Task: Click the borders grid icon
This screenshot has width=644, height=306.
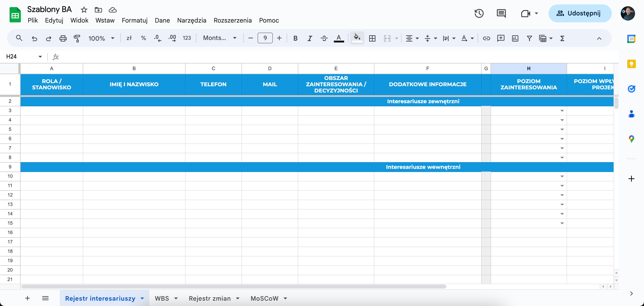Action: pyautogui.click(x=372, y=38)
